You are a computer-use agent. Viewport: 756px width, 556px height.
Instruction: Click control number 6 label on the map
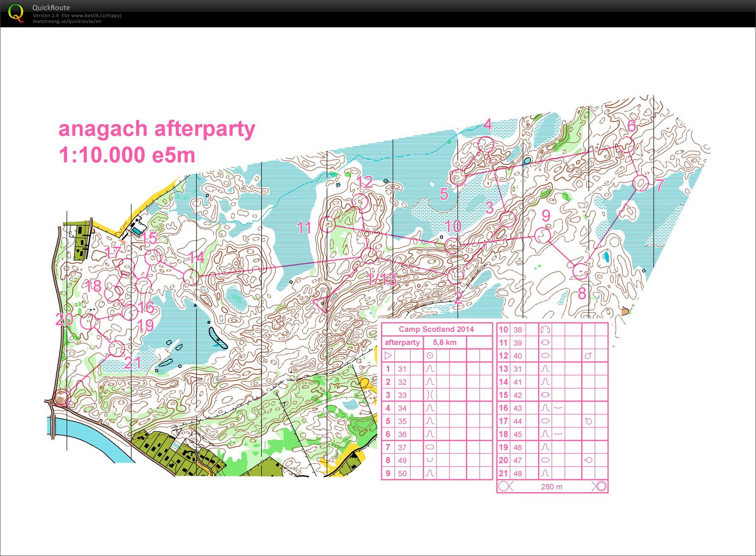(631, 125)
